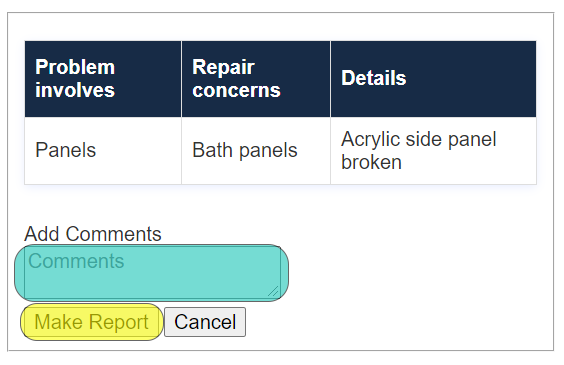Screen dimensions: 564x365
Task: Select the Problem involves column header
Action: tap(103, 79)
